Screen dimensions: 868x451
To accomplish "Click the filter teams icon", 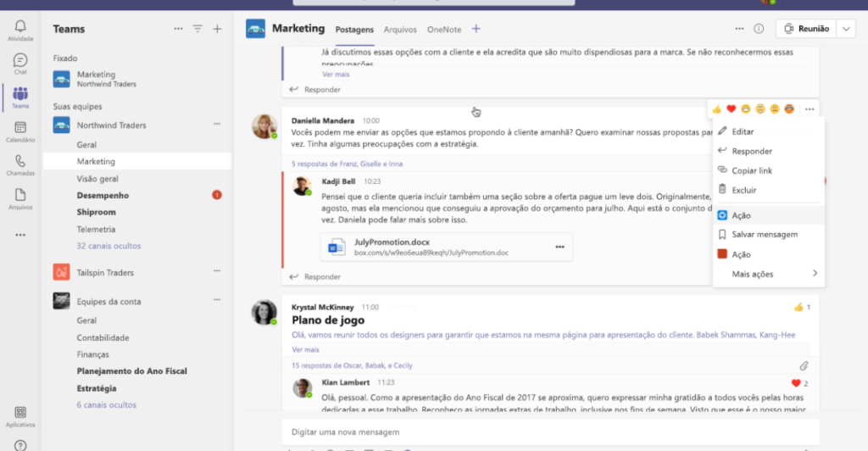I will coord(198,29).
